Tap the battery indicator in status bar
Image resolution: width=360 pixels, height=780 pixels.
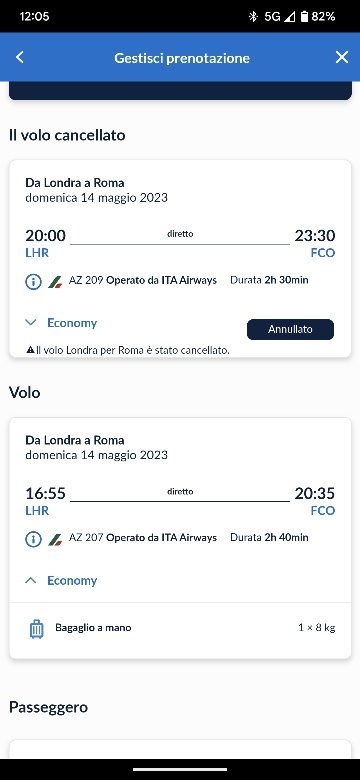click(x=304, y=16)
